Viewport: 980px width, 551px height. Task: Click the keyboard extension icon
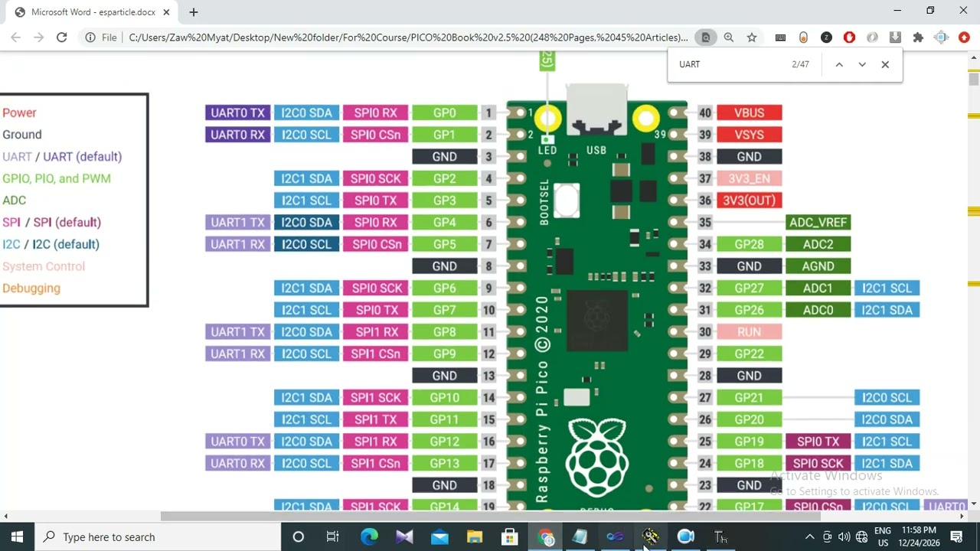pyautogui.click(x=780, y=37)
